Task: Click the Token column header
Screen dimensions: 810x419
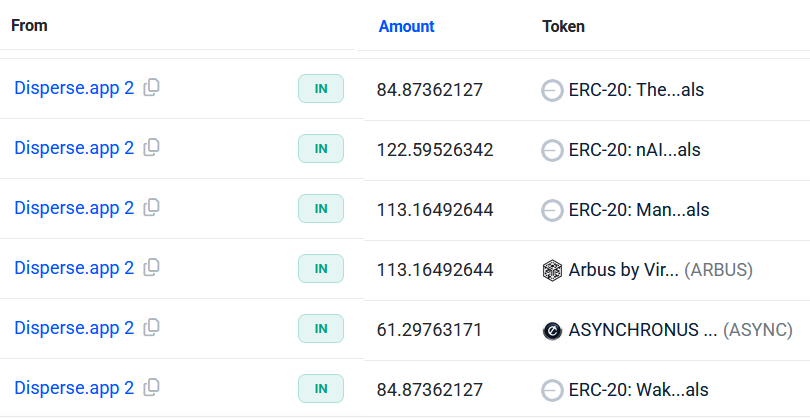Action: coord(563,26)
